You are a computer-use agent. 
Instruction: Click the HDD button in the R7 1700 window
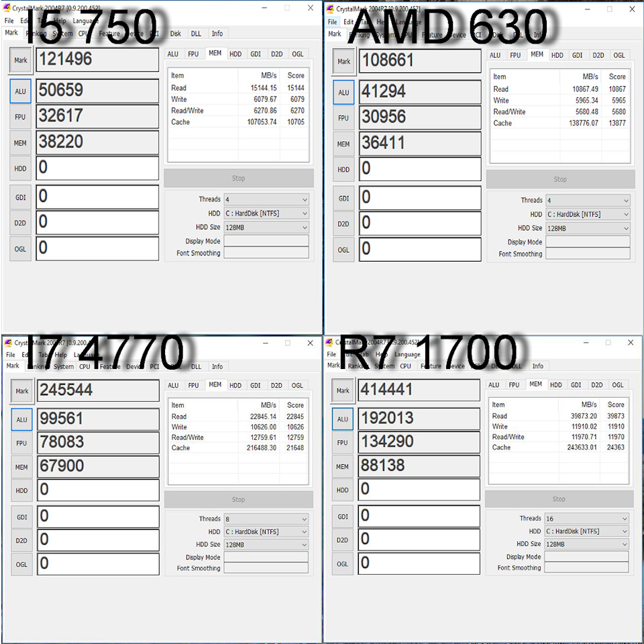click(343, 490)
